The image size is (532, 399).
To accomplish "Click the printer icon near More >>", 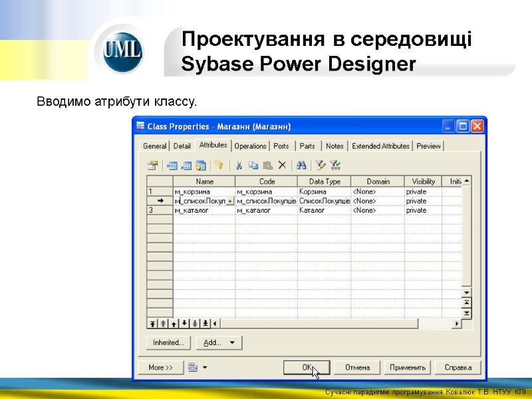I will coord(193,366).
